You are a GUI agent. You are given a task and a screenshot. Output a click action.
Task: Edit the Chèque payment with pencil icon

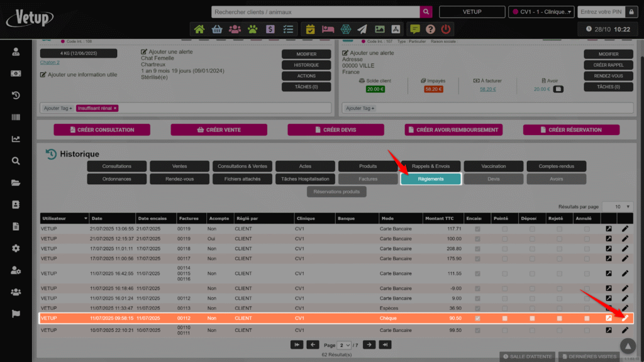click(625, 318)
